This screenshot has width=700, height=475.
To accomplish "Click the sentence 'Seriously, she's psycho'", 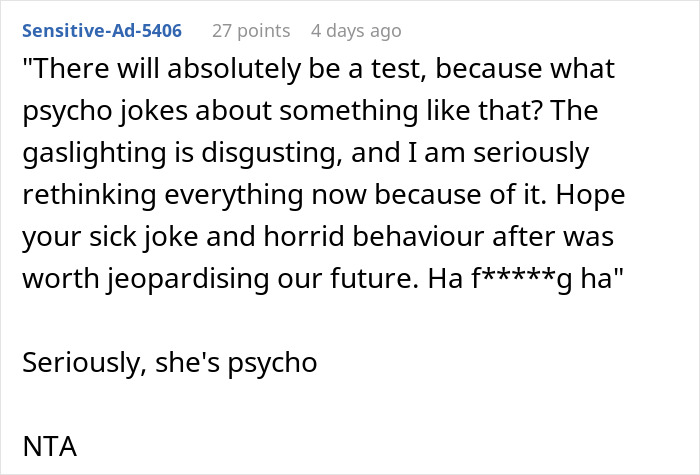I will (170, 362).
